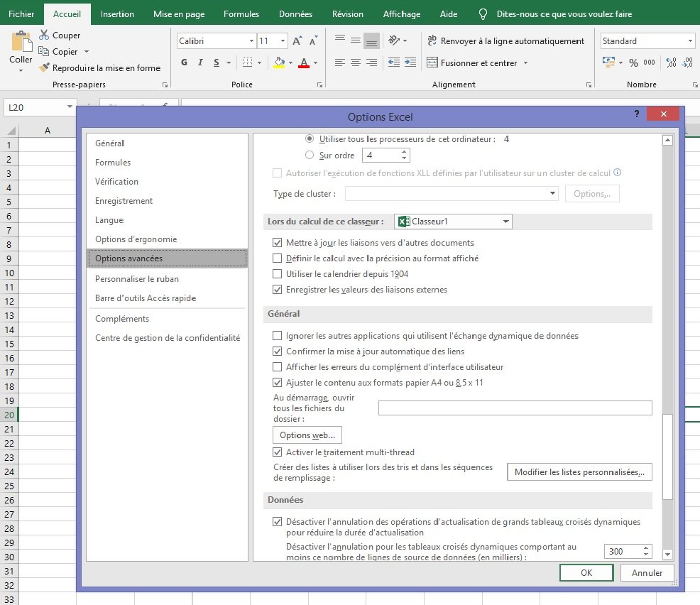Enable Afficher les erreurs du complément
The height and width of the screenshot is (605, 700).
tap(278, 366)
